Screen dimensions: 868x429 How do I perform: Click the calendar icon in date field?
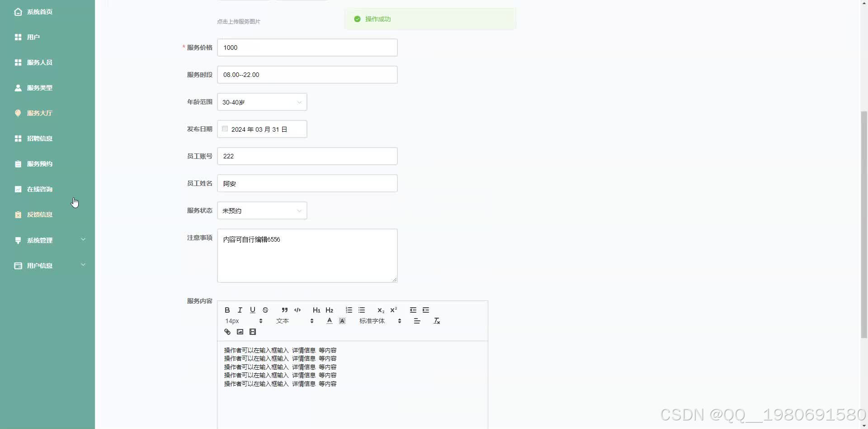click(x=225, y=129)
